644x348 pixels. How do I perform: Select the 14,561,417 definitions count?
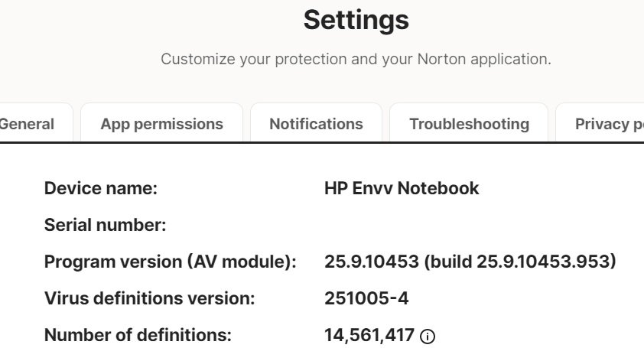(x=369, y=335)
